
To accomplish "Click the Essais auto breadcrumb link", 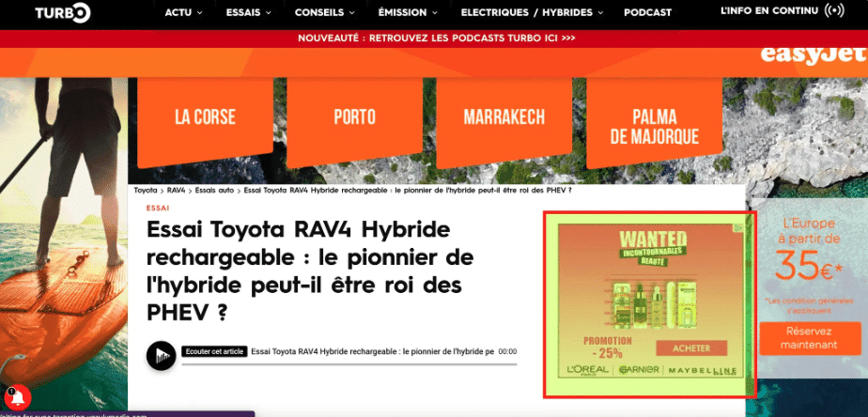I will point(214,190).
